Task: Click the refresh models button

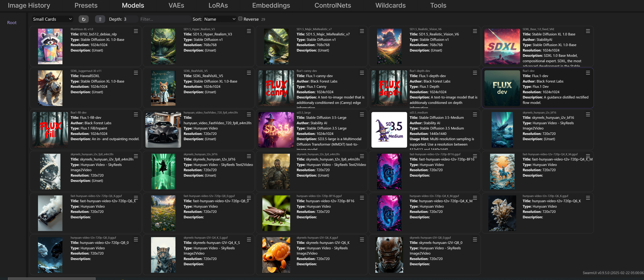Action: coord(83,19)
